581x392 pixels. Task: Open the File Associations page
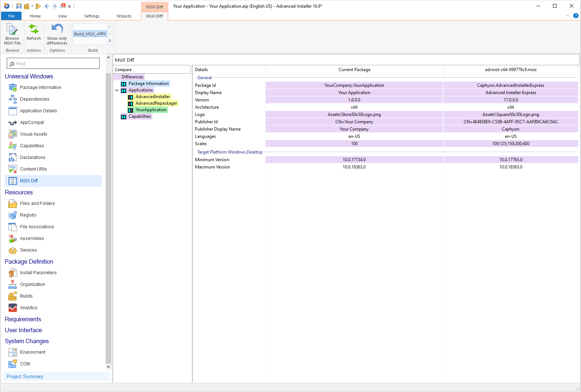coord(37,227)
